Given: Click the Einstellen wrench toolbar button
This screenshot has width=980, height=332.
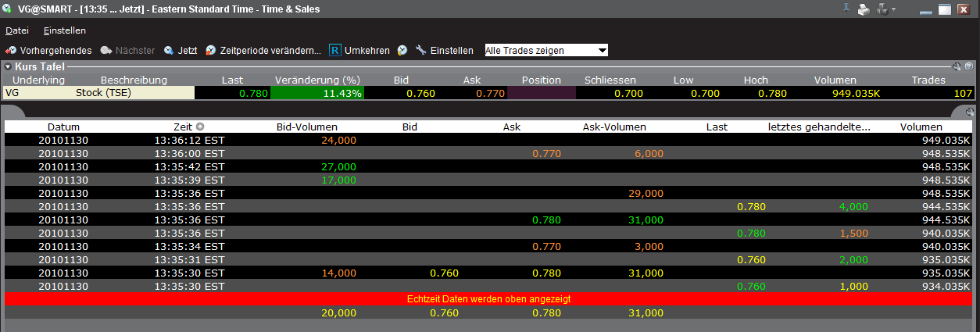Looking at the screenshot, I should [x=444, y=50].
